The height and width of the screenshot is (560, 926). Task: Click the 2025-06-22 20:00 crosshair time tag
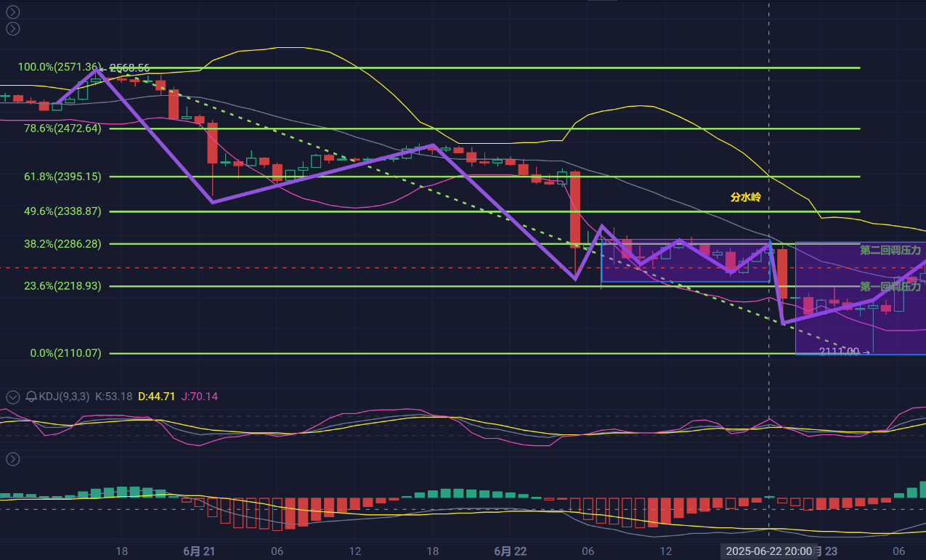(x=768, y=551)
